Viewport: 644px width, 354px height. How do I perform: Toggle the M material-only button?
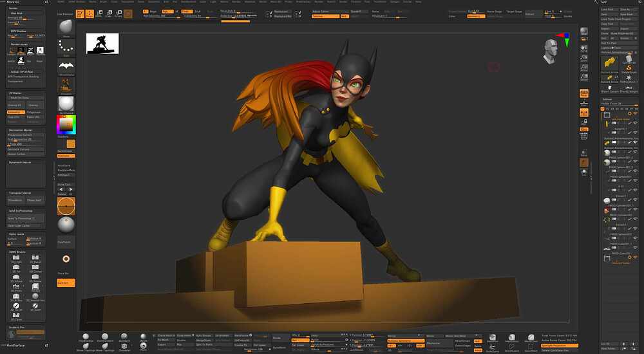coord(177,12)
